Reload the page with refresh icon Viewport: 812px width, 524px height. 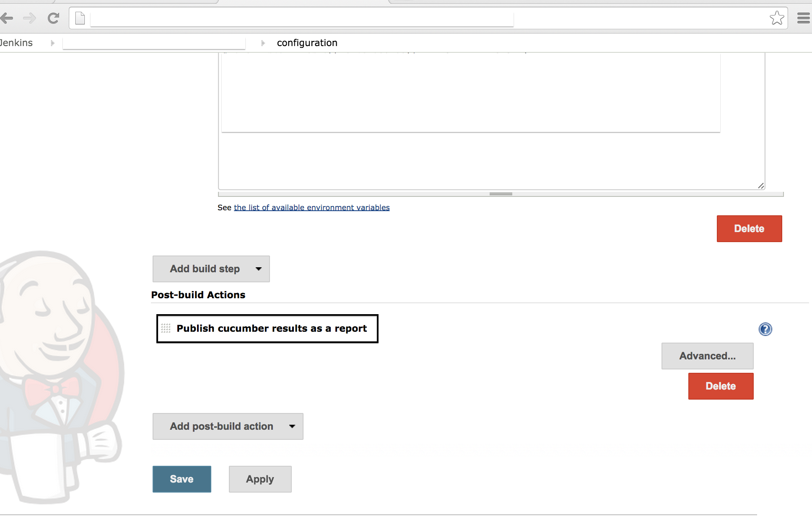(53, 18)
